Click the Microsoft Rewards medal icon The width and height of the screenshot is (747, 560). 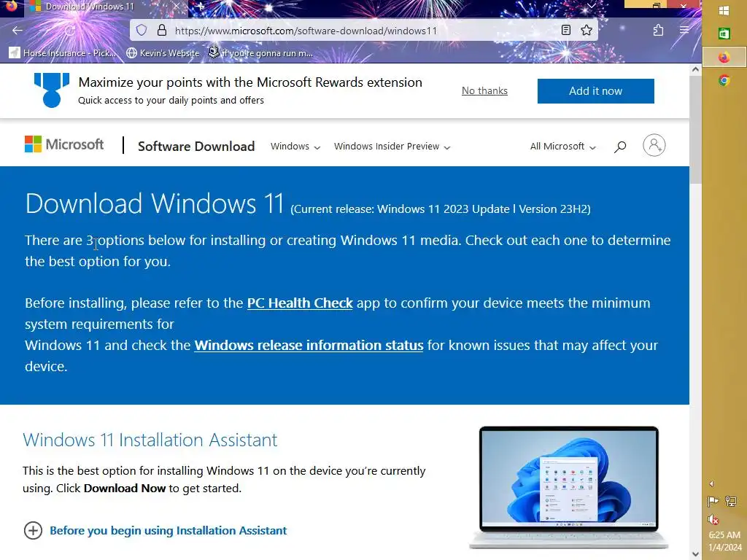click(x=52, y=90)
